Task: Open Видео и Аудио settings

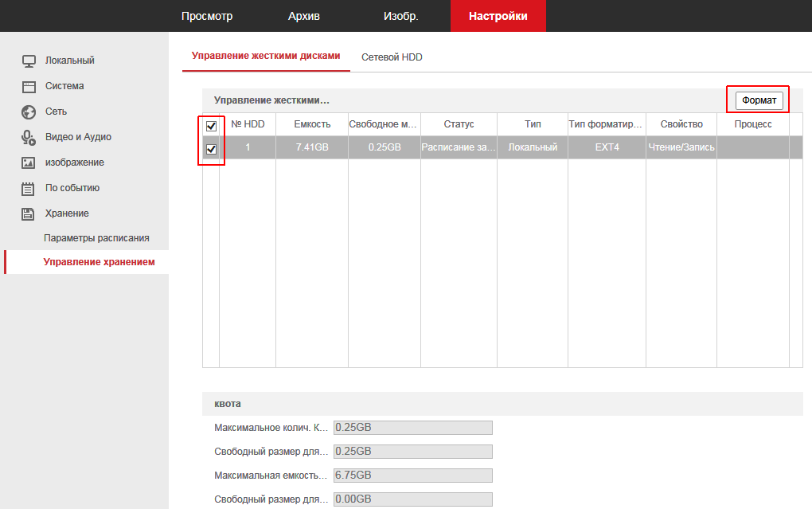Action: [x=78, y=136]
